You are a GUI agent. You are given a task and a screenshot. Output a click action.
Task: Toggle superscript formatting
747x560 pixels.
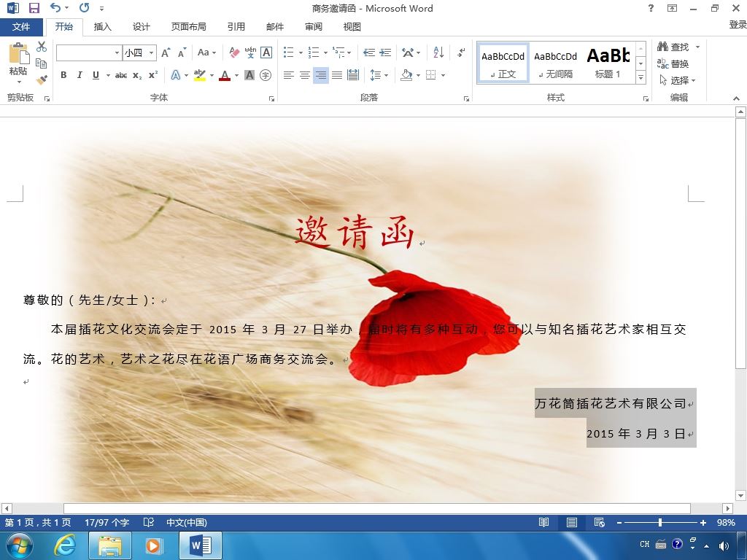point(153,75)
